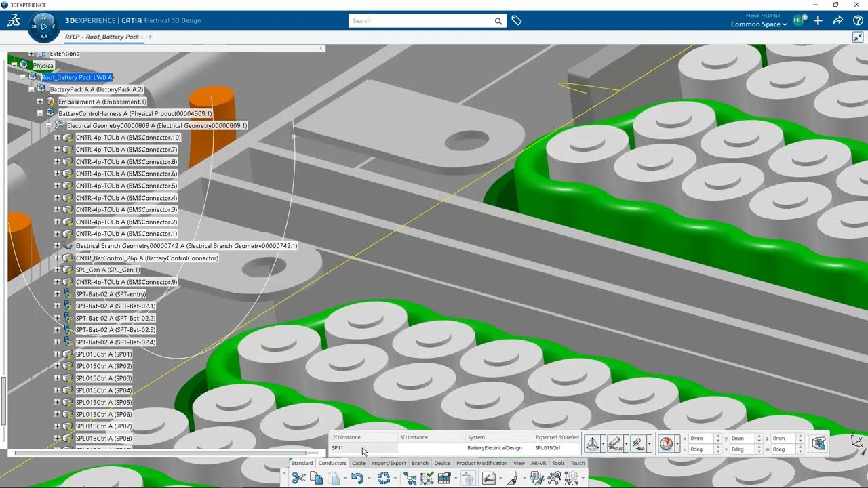Click the tag icon beside search bar
The height and width of the screenshot is (488, 868).
(517, 21)
